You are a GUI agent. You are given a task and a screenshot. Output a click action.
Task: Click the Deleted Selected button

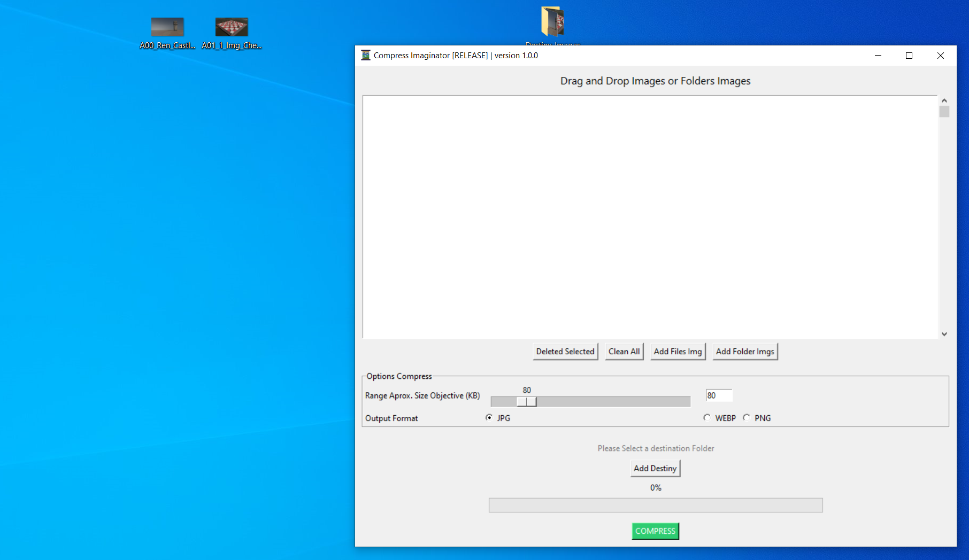tap(565, 352)
